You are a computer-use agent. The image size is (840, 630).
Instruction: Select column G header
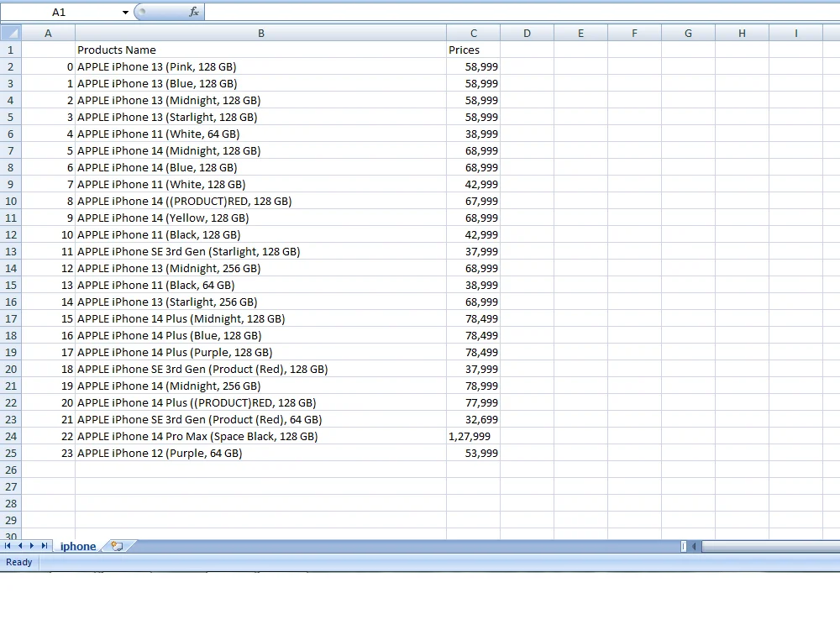[x=689, y=34]
